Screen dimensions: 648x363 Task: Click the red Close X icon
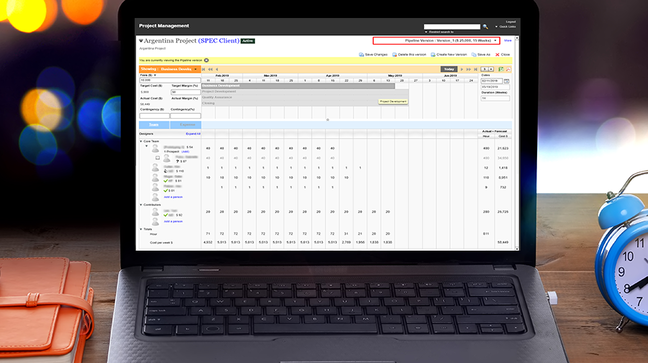497,55
